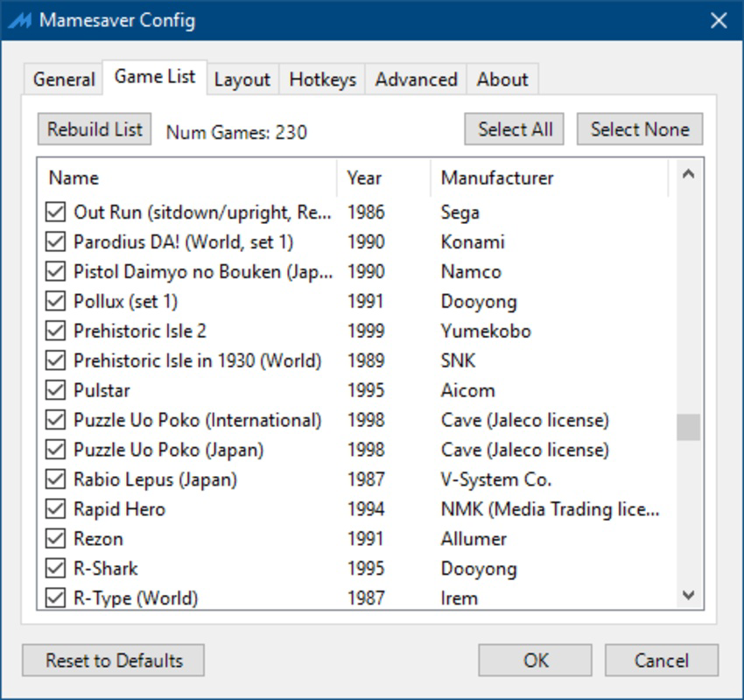Click the Reset to Defaults button
This screenshot has height=700, width=744.
click(x=114, y=660)
